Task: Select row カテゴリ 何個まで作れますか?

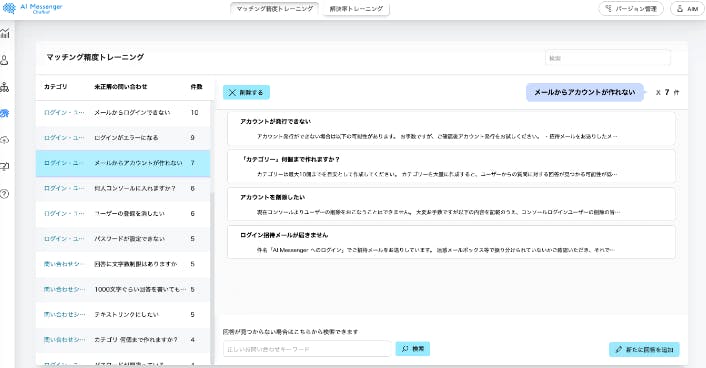Action: click(x=123, y=340)
